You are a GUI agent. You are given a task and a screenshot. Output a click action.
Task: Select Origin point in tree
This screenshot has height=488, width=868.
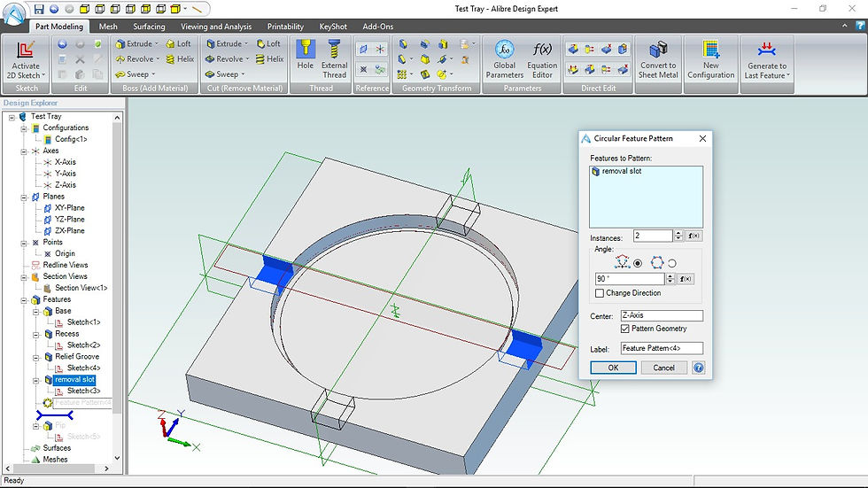click(x=65, y=253)
